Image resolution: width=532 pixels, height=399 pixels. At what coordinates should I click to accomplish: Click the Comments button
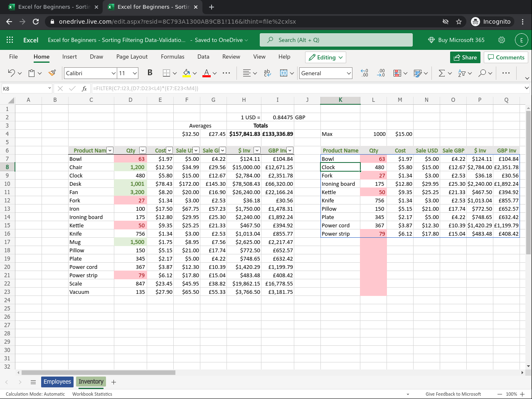[506, 57]
